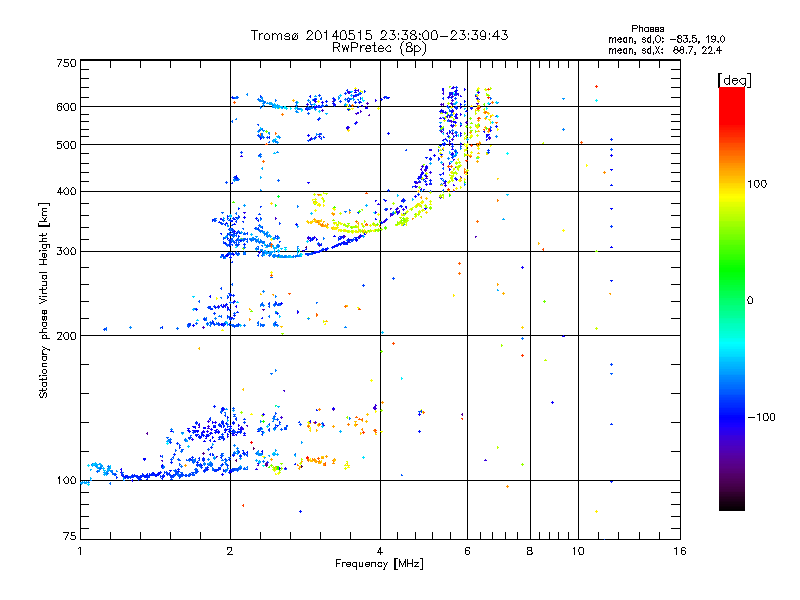800x600 pixels.
Task: Click the 'RwPretec (8p)' subtitle
Action: [379, 48]
